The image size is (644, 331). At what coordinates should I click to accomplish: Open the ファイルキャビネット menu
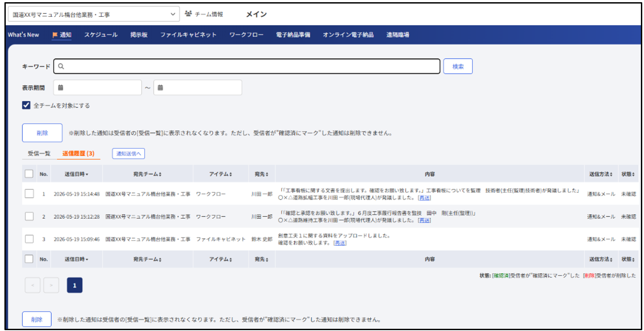(189, 35)
